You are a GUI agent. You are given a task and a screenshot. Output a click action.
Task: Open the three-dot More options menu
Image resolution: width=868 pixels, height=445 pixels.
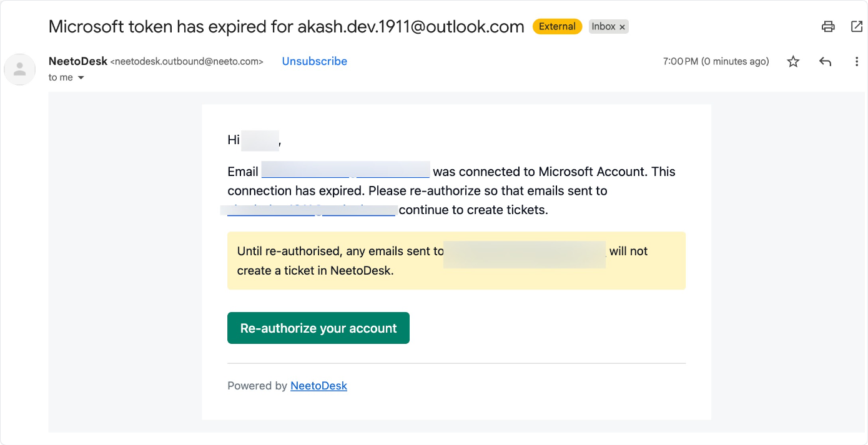[x=856, y=61]
